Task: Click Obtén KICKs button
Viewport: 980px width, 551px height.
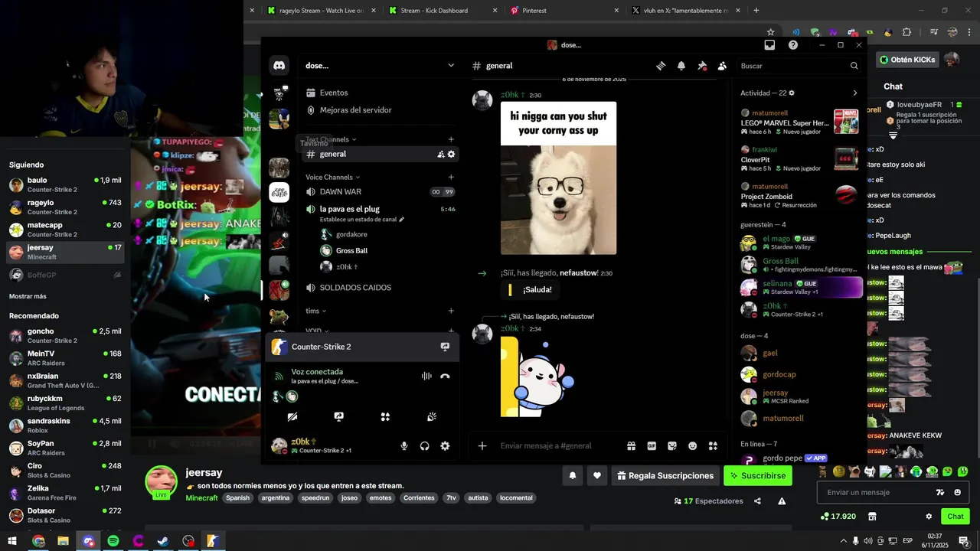Action: pyautogui.click(x=908, y=60)
